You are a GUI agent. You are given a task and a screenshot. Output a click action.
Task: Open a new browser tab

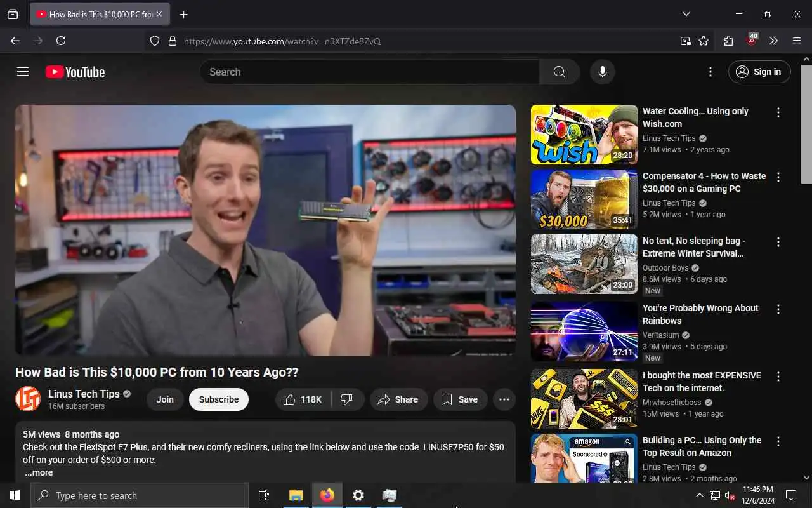[184, 14]
